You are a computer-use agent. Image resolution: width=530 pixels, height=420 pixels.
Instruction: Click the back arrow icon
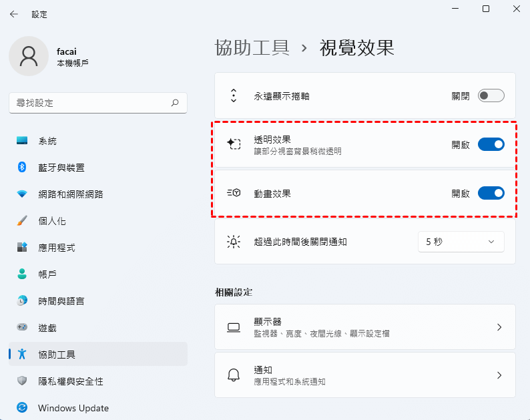tap(14, 14)
